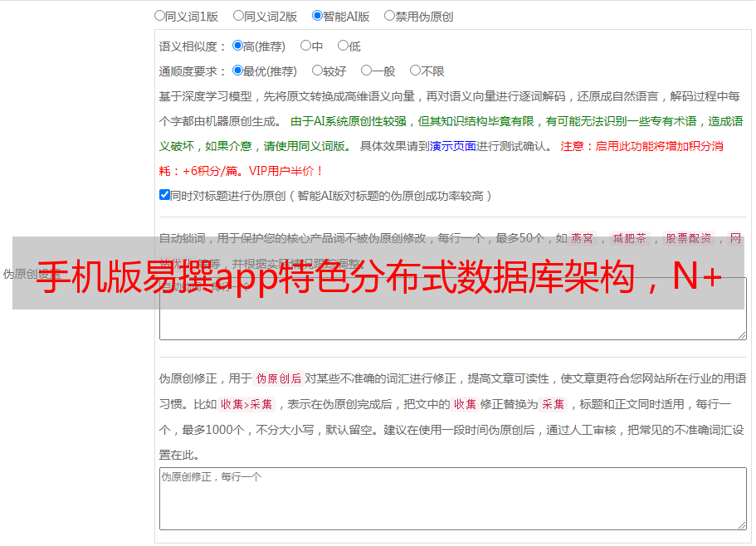
Task: Set 通顺度要求 to 一般
Action: (x=367, y=71)
